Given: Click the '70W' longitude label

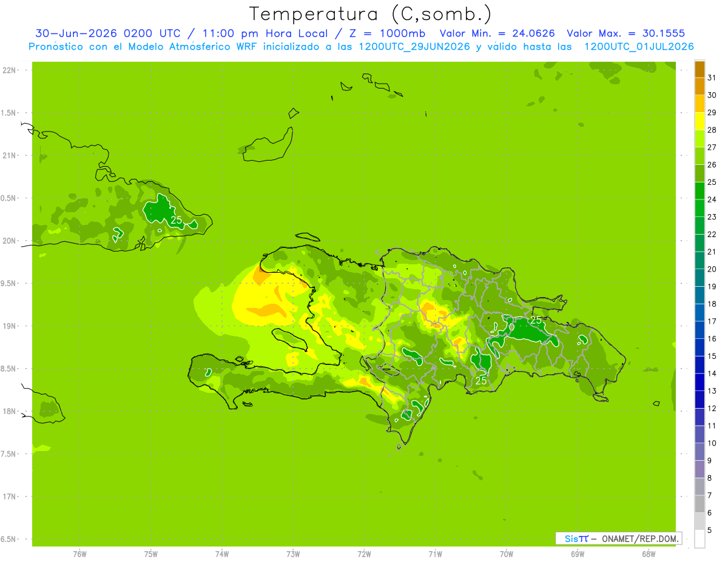Looking at the screenshot, I should coord(506,554).
